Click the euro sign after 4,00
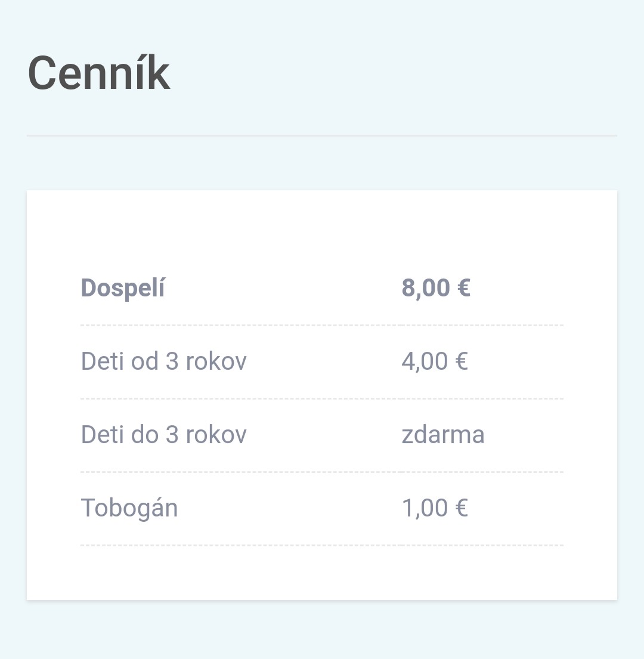This screenshot has width=644, height=659. click(461, 361)
